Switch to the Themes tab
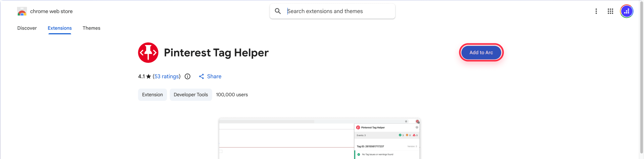The image size is (644, 159). [92, 28]
